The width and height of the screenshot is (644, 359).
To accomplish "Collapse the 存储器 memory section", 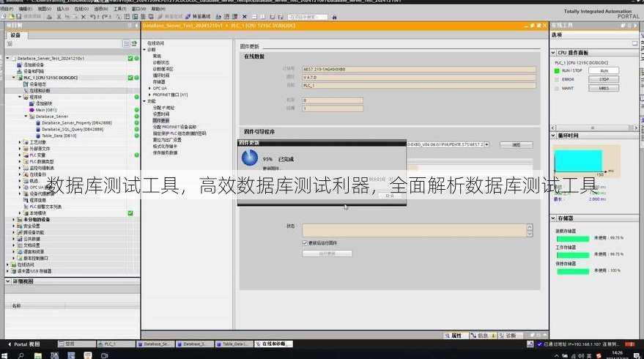I will point(553,218).
